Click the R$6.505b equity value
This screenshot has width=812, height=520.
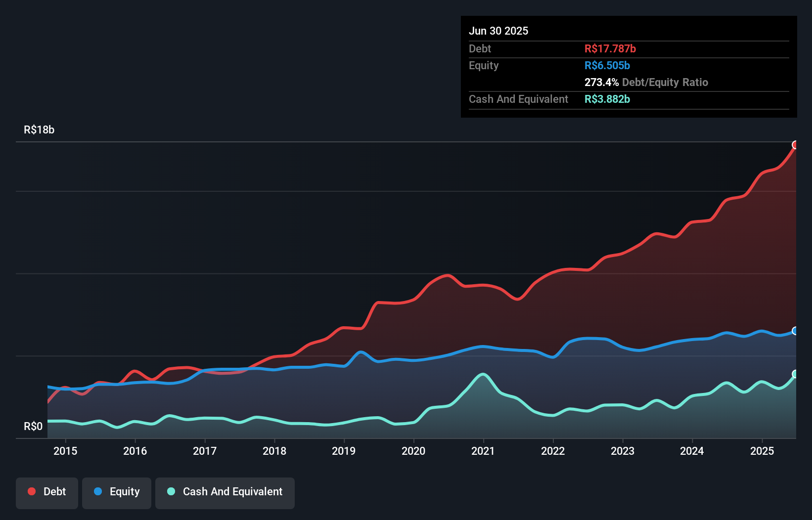pos(607,66)
